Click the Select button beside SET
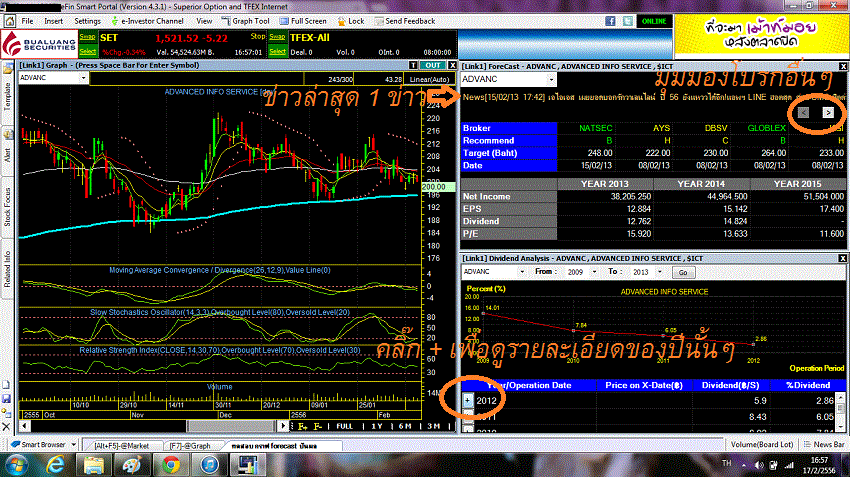This screenshot has width=850, height=477. [x=87, y=51]
